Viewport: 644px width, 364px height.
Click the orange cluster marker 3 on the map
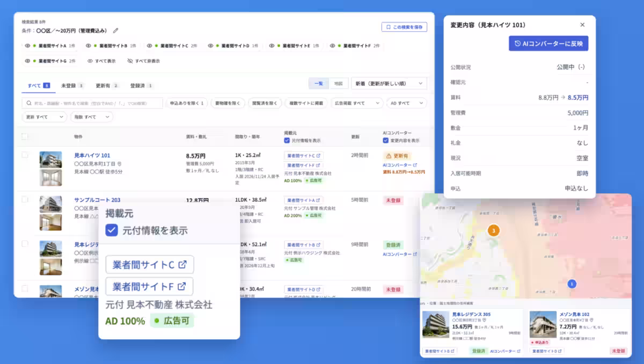coord(494,231)
